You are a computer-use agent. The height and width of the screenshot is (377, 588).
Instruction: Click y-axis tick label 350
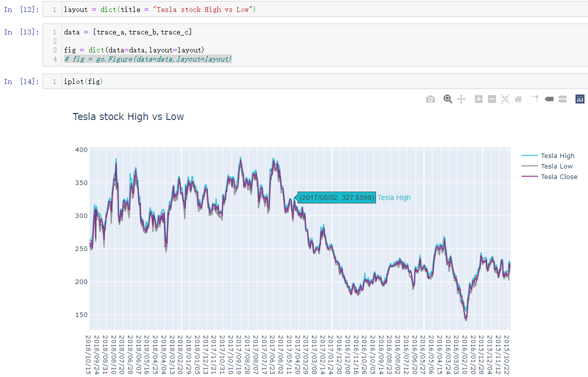pos(81,182)
